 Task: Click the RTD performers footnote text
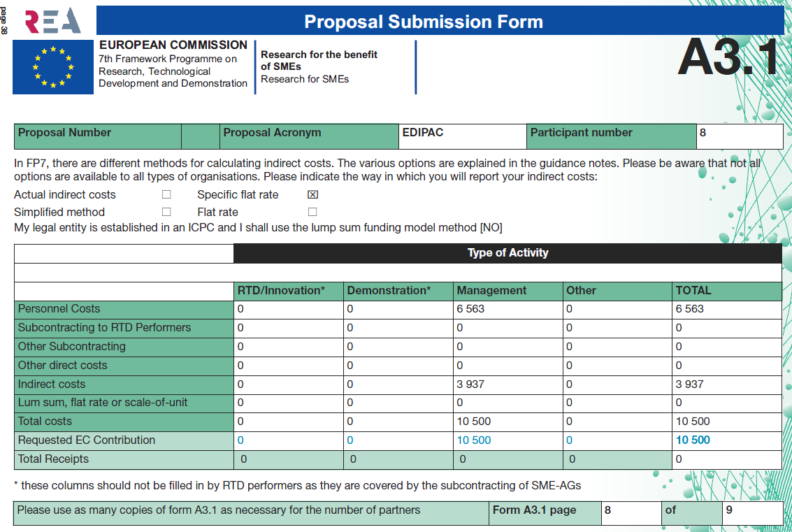click(x=298, y=486)
